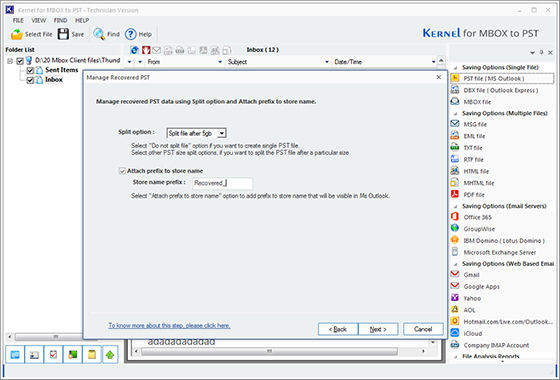This screenshot has height=380, width=560.
Task: Open the FIND menu
Action: [x=60, y=20]
